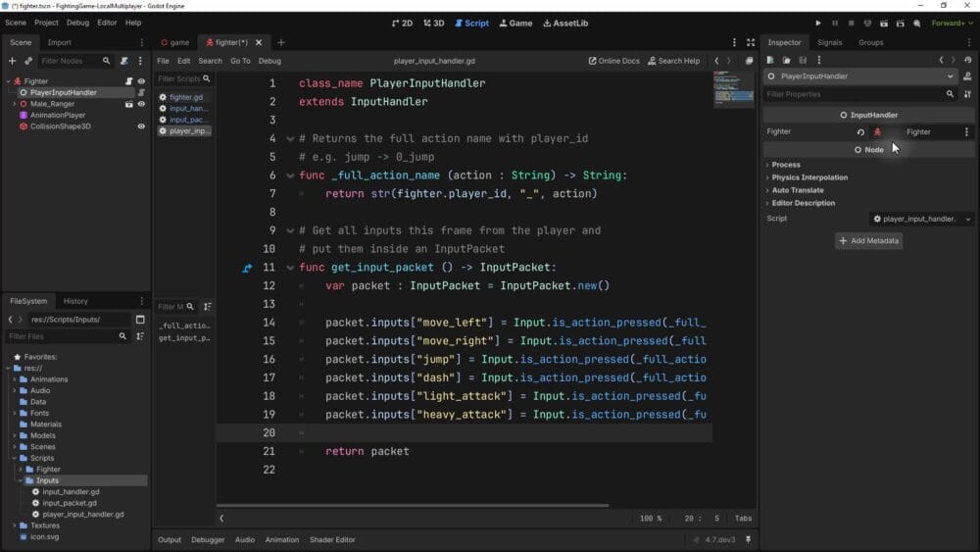Switch to the 2D workspace
Viewport: 980px width, 552px height.
pyautogui.click(x=403, y=24)
